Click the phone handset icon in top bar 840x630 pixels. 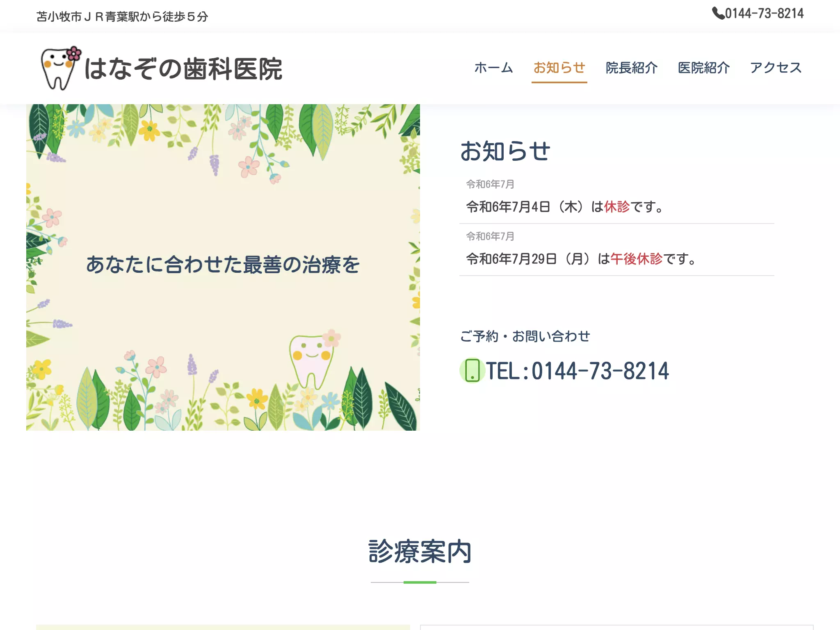click(718, 13)
